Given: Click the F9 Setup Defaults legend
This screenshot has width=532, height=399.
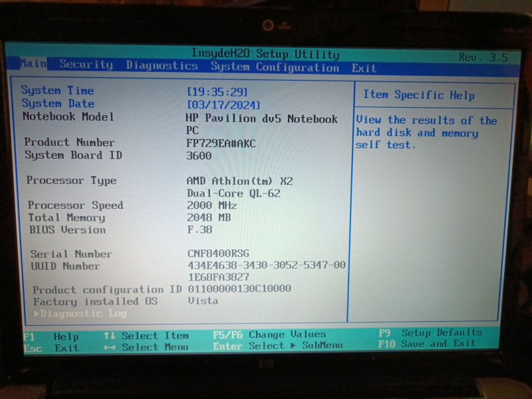Looking at the screenshot, I should coord(430,332).
